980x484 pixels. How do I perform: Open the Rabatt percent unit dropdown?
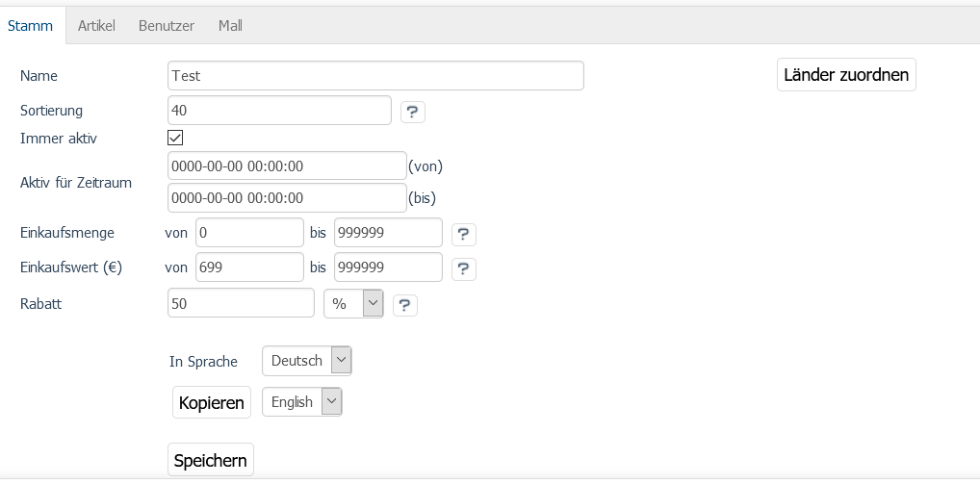pyautogui.click(x=353, y=303)
